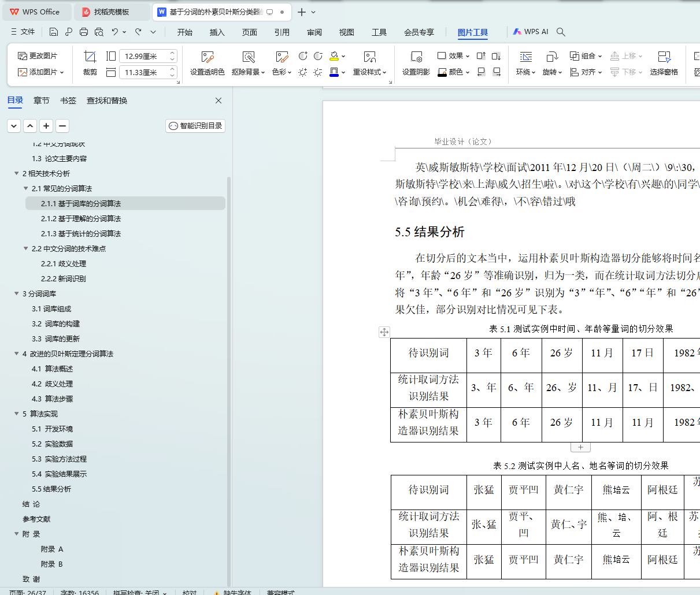Increase picture brightness icon
The width and height of the screenshot is (700, 595).
point(303,72)
